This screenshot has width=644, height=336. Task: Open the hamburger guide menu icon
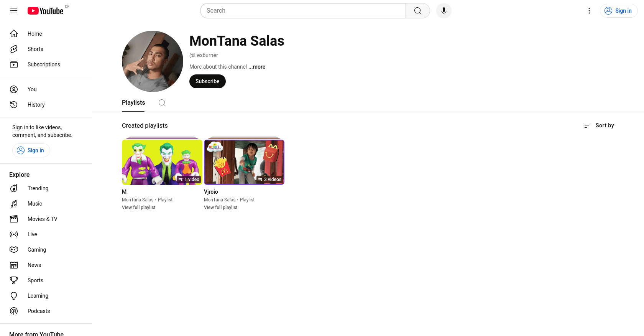point(14,11)
